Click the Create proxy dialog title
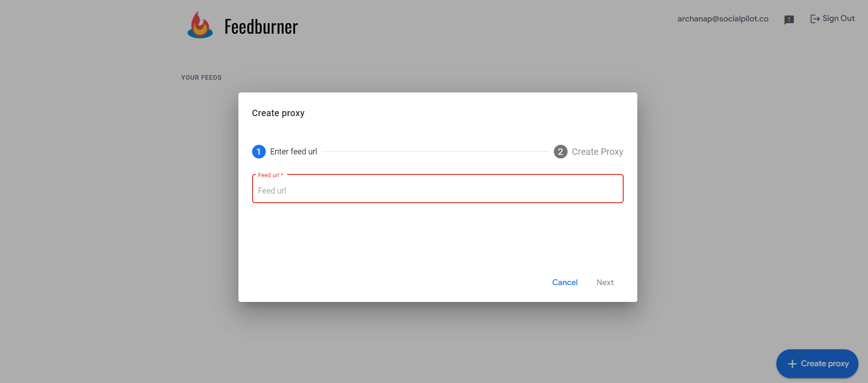Screen dimensions: 868x383 pos(278,113)
